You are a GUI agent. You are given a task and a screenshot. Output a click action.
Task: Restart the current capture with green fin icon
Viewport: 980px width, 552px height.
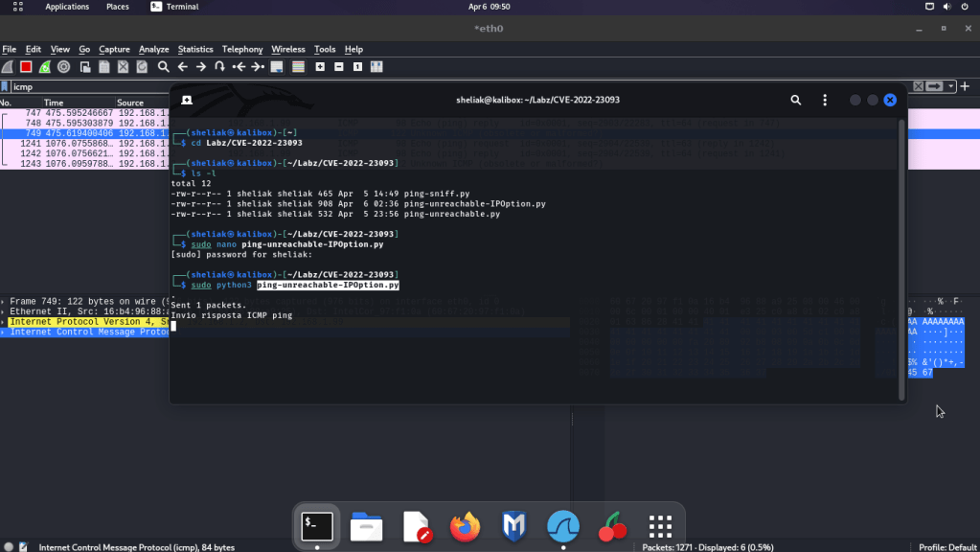point(44,67)
